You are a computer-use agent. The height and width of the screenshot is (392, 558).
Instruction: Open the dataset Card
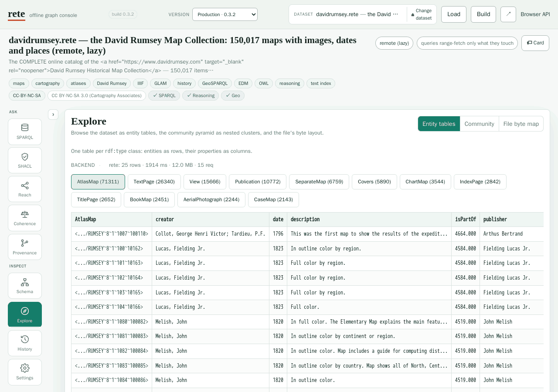[535, 43]
